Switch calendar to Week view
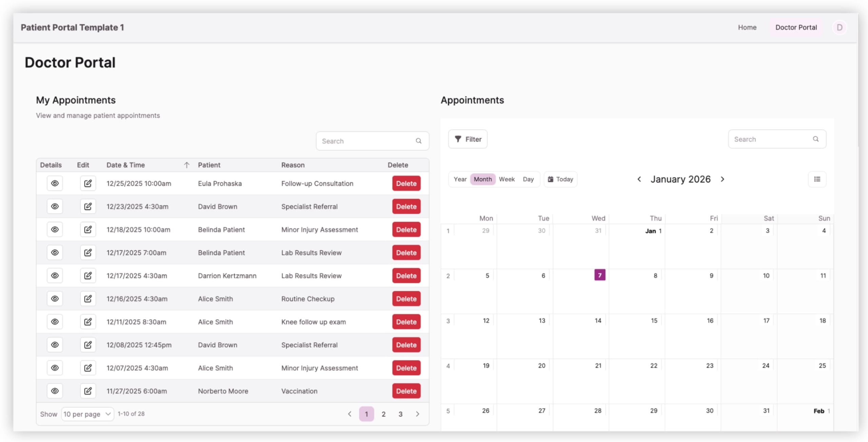The height and width of the screenshot is (442, 868). point(507,179)
